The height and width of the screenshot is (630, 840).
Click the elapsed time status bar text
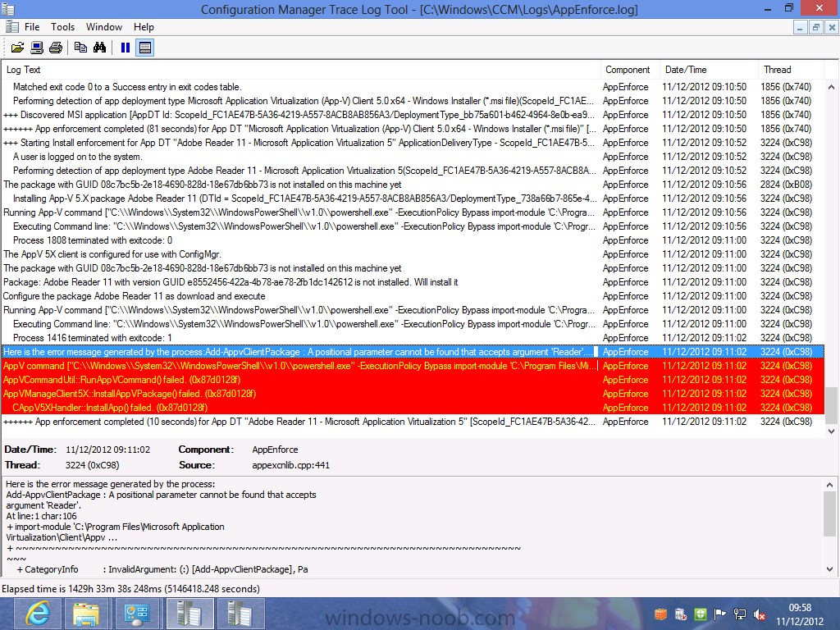[130, 589]
